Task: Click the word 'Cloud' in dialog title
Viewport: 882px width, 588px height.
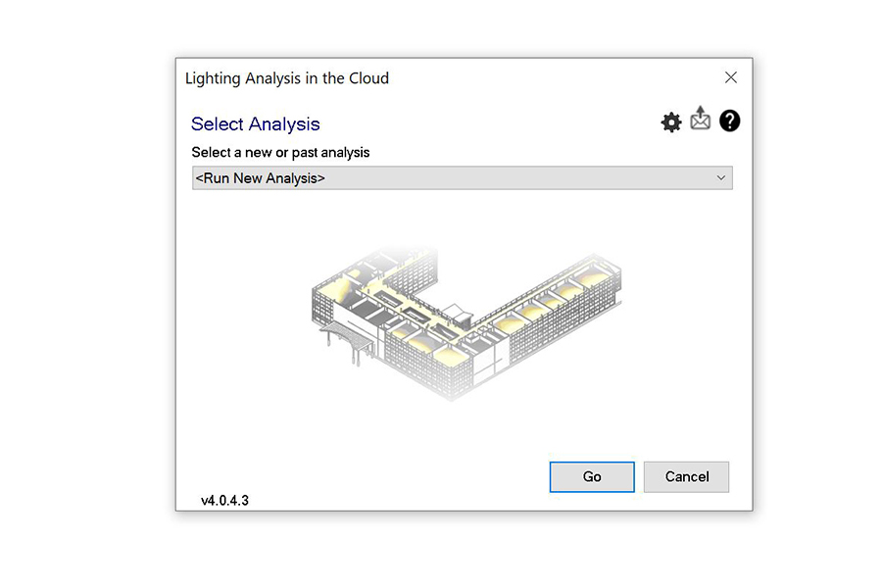Action: [x=367, y=78]
